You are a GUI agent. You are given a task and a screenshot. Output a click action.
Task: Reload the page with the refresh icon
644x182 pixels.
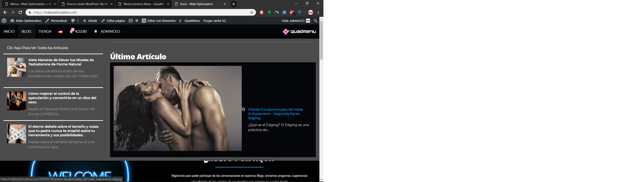[x=21, y=12]
